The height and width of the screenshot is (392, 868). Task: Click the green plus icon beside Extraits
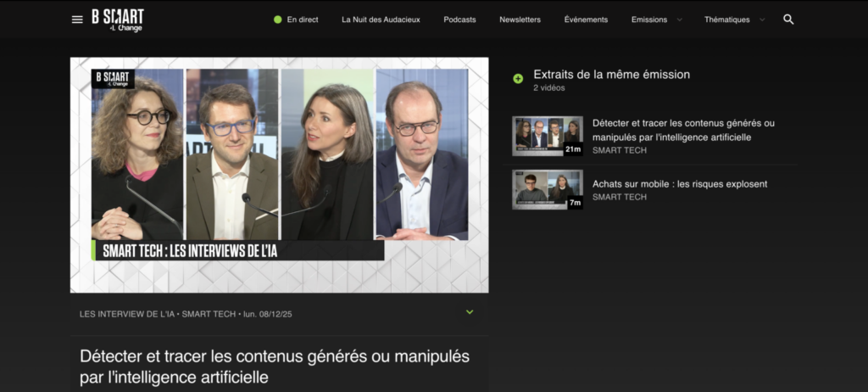518,79
